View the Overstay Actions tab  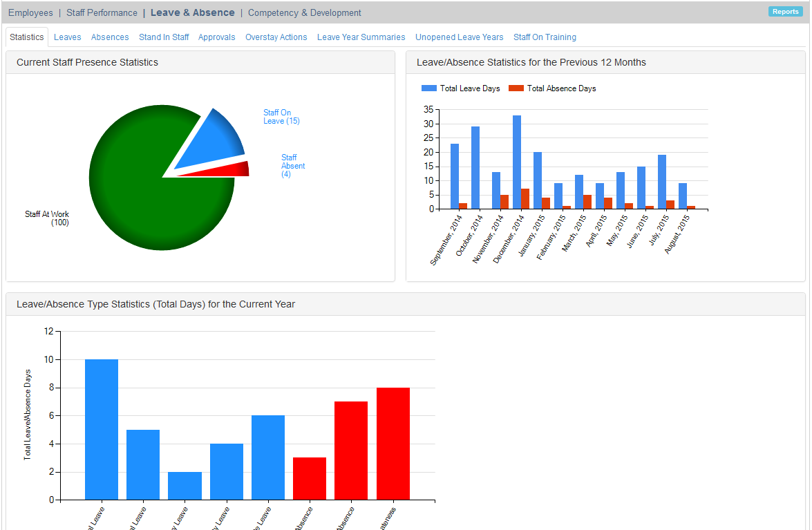tap(276, 37)
